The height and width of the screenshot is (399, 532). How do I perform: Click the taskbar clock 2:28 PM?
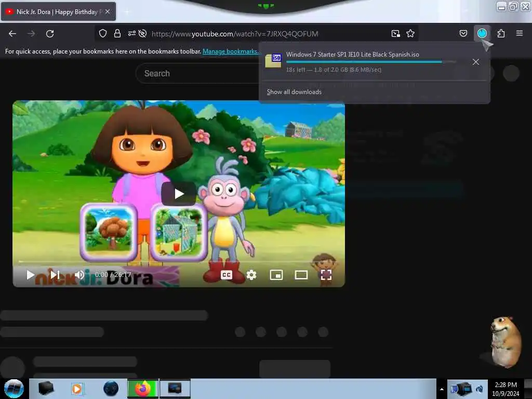click(x=506, y=389)
